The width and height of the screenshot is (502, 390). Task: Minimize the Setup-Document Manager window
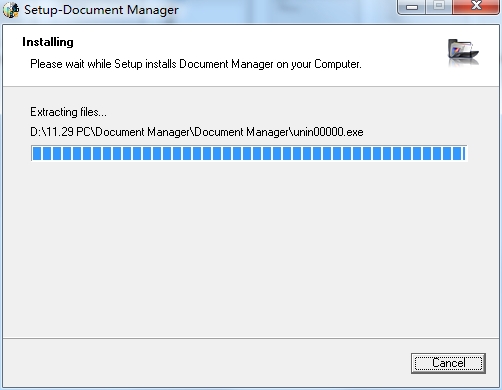pyautogui.click(x=412, y=7)
